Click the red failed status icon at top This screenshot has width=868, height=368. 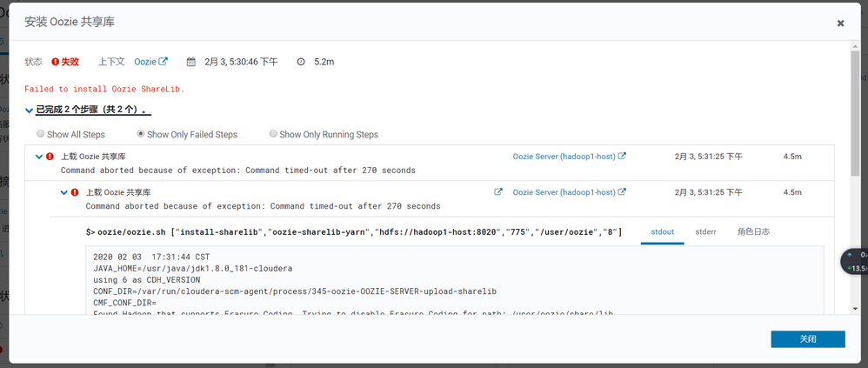56,62
